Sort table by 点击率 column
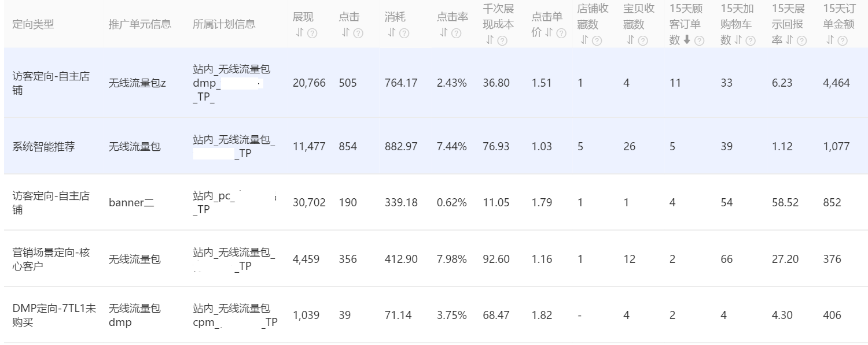This screenshot has height=345, width=868. pos(444,34)
